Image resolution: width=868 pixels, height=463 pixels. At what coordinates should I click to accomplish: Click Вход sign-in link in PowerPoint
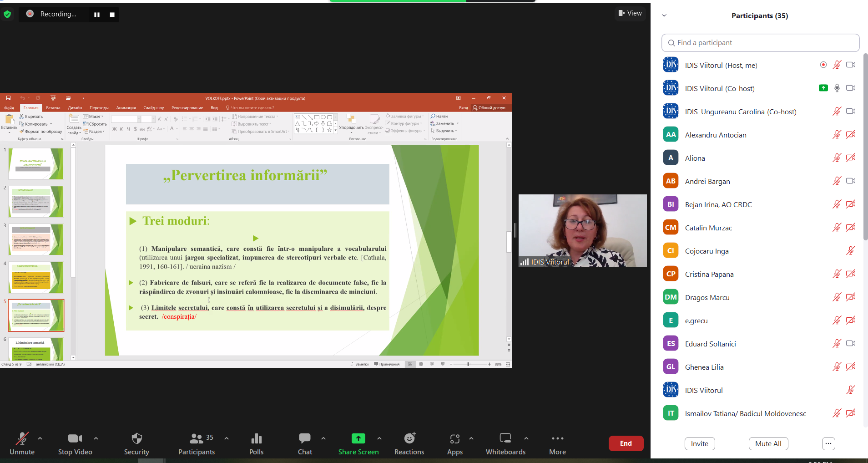click(464, 108)
